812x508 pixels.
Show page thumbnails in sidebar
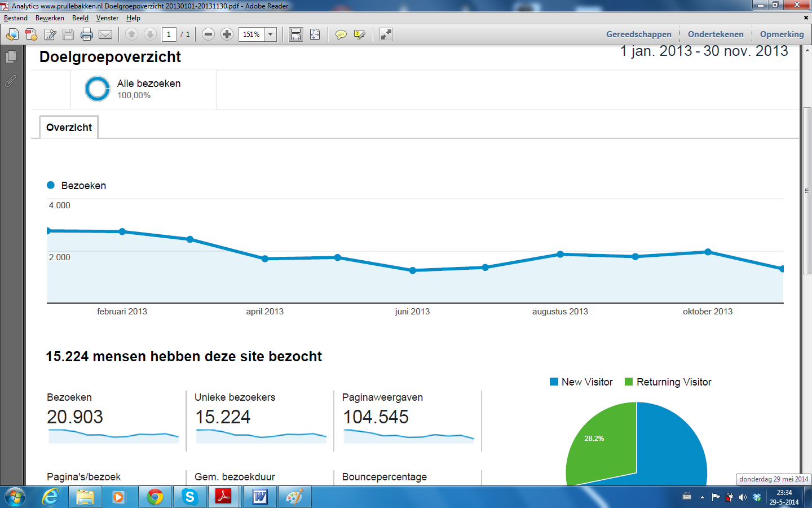click(x=11, y=56)
